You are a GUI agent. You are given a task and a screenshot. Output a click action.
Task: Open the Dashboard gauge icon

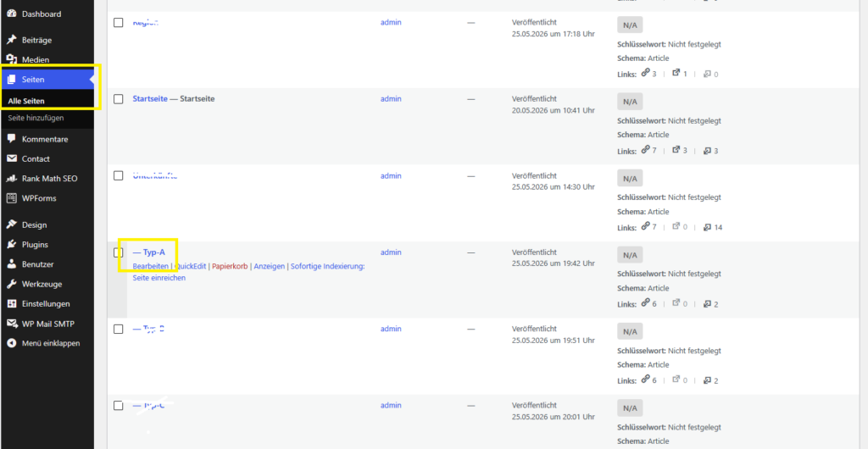pyautogui.click(x=12, y=14)
